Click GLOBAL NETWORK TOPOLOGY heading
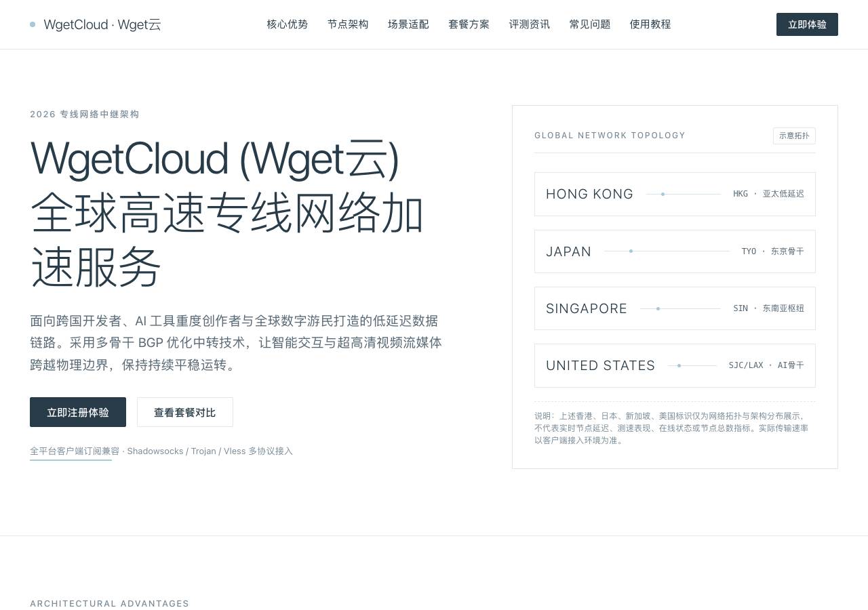Image resolution: width=868 pixels, height=610 pixels. coord(610,136)
